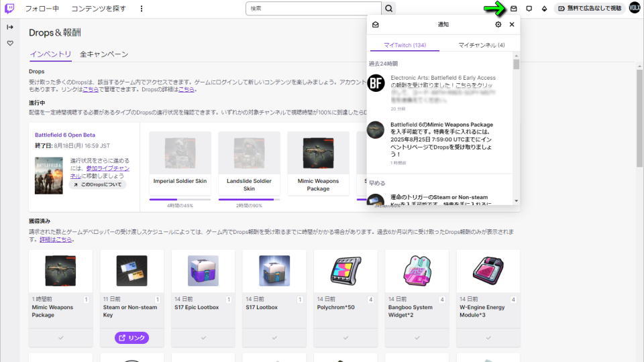
Task: Open コンテンツを探す in top navigation
Action: pyautogui.click(x=99, y=8)
